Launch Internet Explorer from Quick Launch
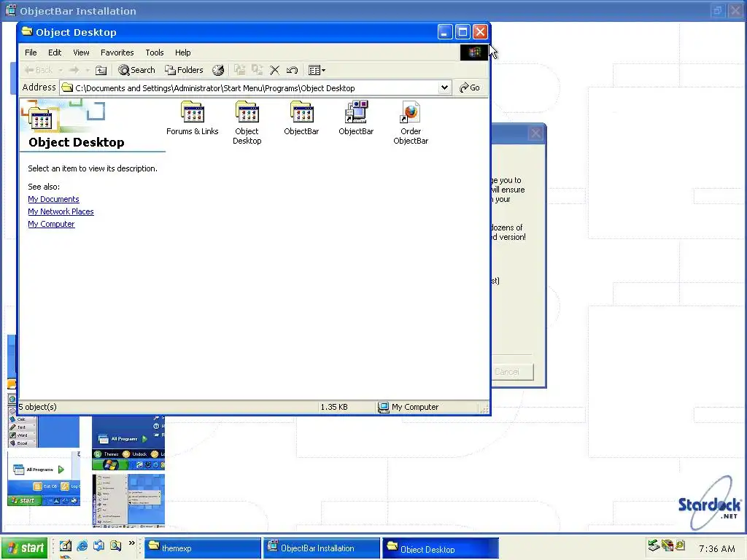The width and height of the screenshot is (747, 560). [x=82, y=545]
